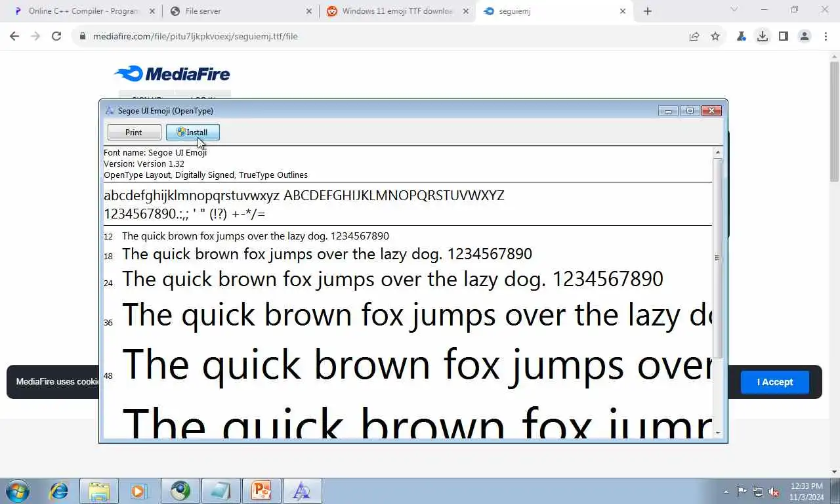Close the File server tab
The image size is (840, 504).
coord(309,11)
